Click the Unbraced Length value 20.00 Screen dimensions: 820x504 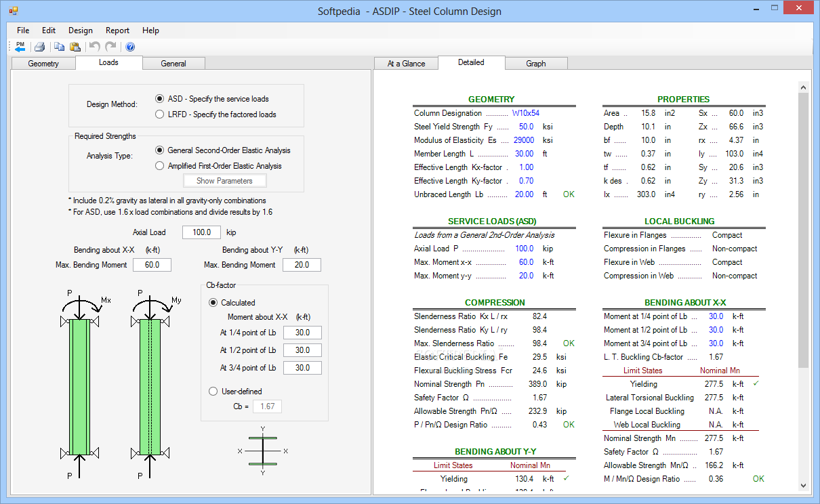coord(525,194)
